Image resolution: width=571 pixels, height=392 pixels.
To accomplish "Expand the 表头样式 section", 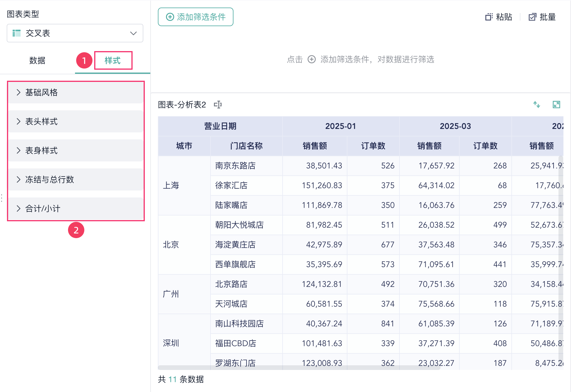I will (76, 121).
